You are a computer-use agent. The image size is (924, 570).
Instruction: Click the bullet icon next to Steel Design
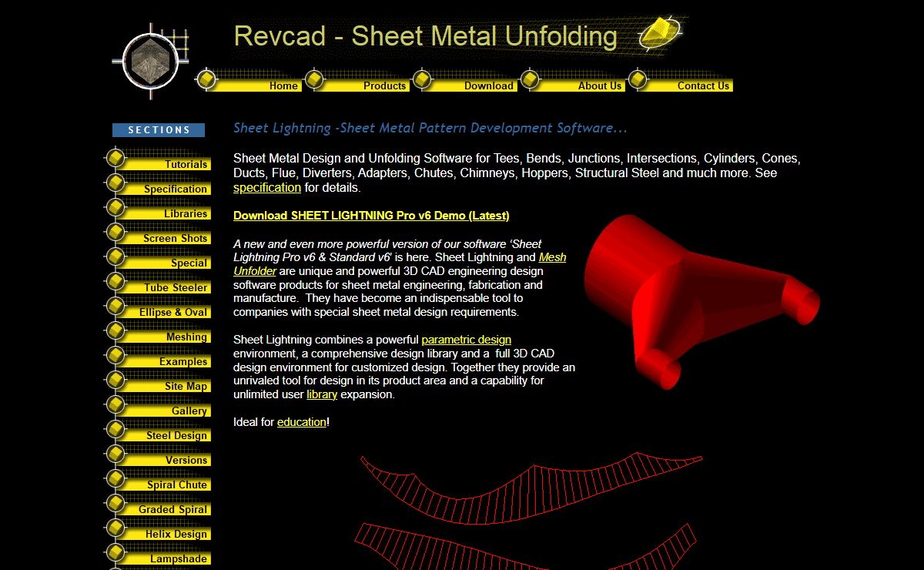tap(115, 430)
